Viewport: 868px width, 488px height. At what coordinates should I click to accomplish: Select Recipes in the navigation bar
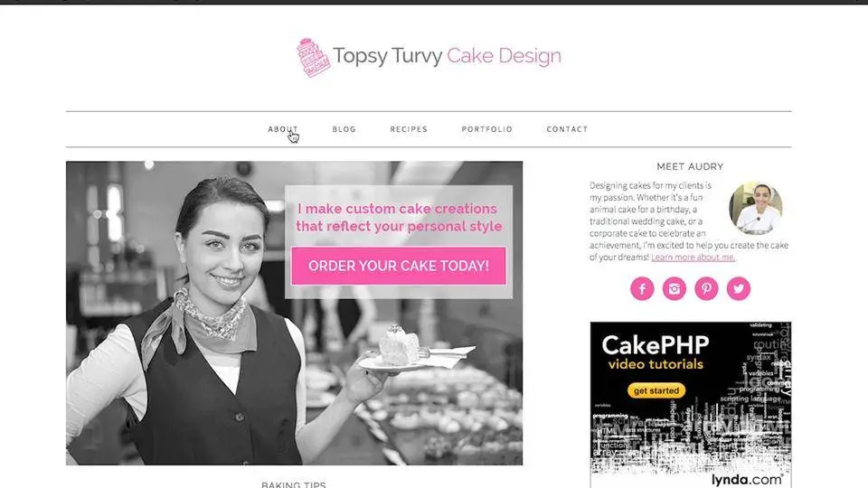pos(409,129)
